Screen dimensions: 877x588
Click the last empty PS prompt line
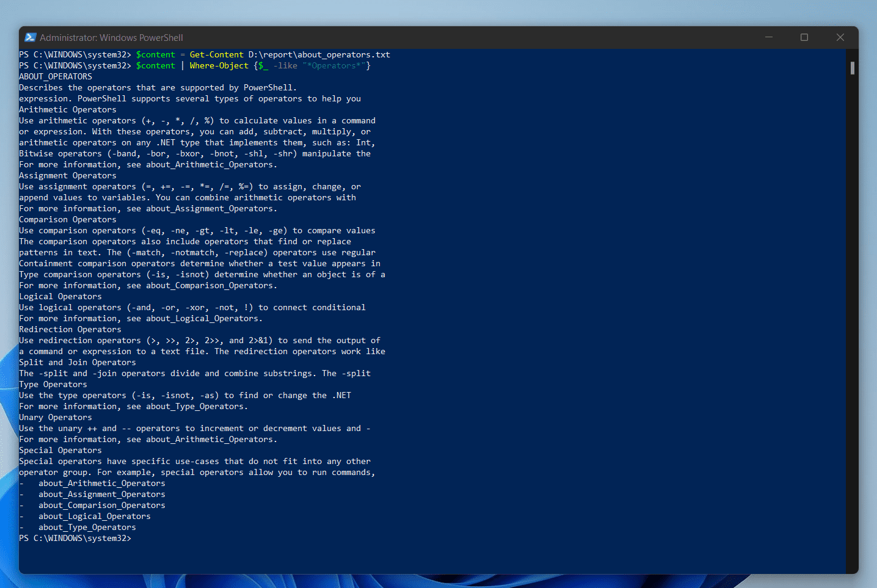(75, 539)
